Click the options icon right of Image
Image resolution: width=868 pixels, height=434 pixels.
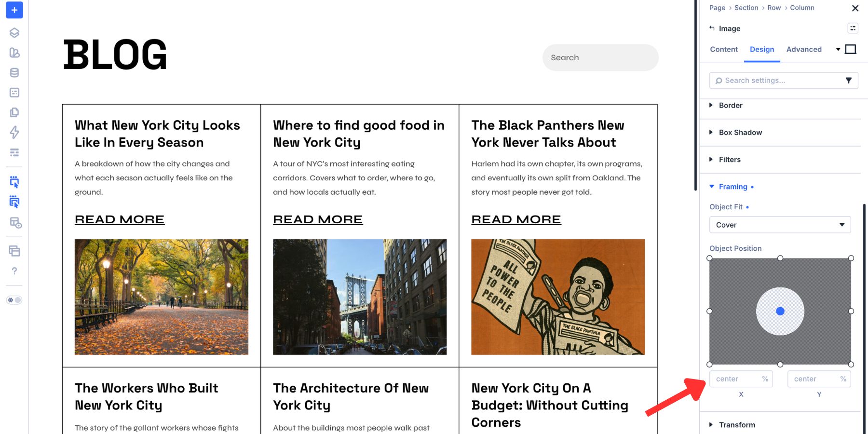click(x=853, y=28)
